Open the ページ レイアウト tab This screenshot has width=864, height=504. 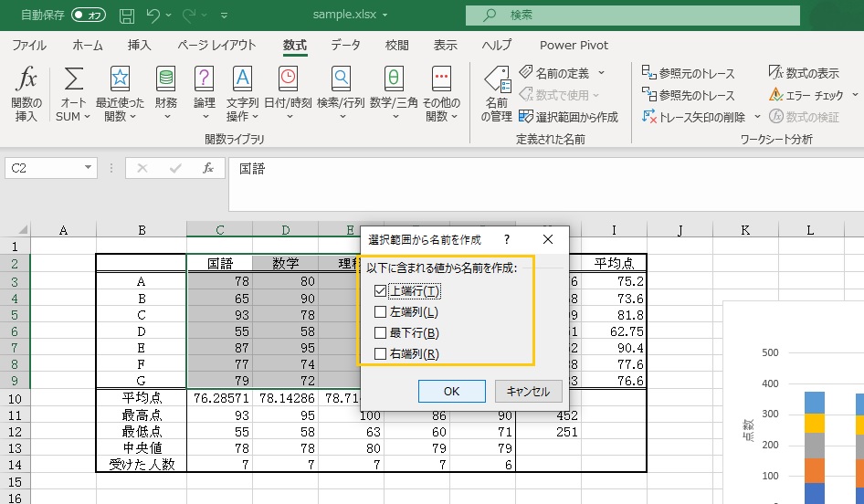pyautogui.click(x=216, y=45)
